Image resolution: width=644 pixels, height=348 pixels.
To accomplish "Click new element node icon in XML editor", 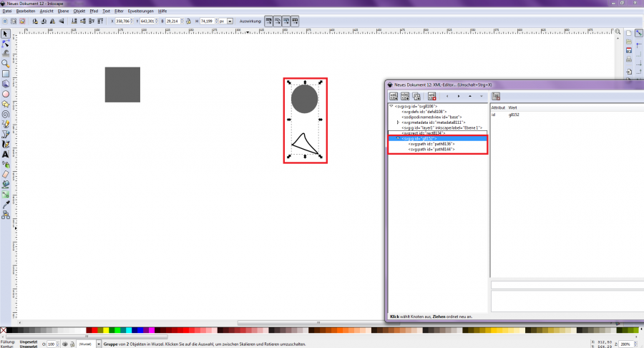I will 394,95.
